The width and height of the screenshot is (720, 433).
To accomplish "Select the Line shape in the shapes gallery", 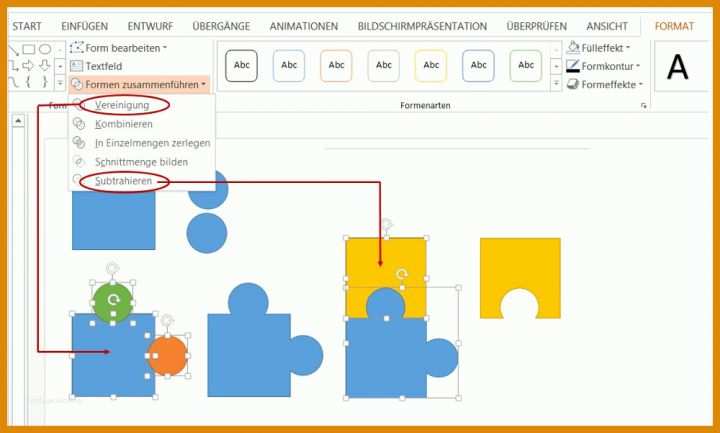I will pos(13,50).
